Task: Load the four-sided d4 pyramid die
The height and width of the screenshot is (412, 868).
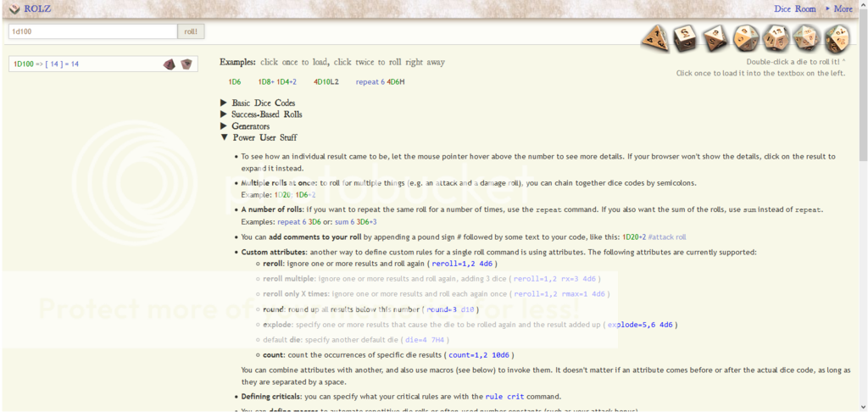Action: (655, 37)
